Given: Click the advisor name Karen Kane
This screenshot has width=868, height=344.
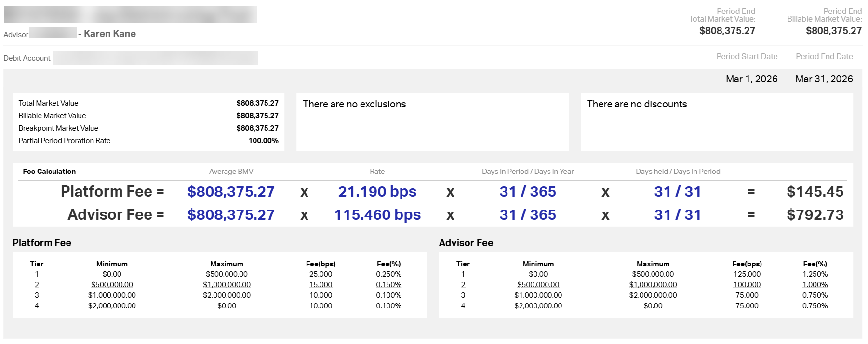Looking at the screenshot, I should (x=109, y=34).
